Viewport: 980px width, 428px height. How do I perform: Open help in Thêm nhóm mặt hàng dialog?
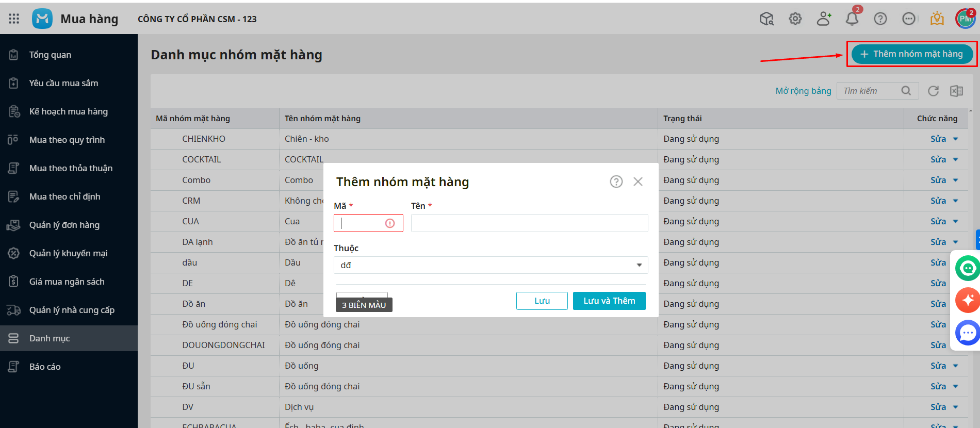616,182
